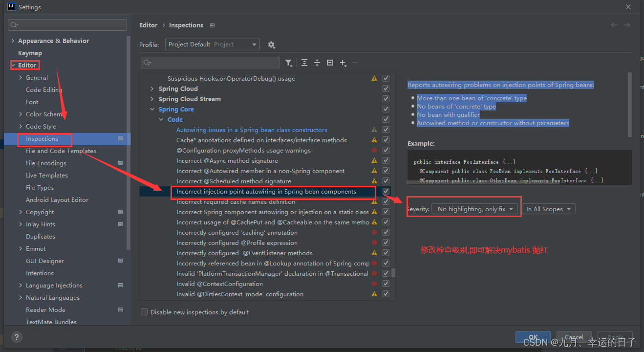Select Invalid 'PlatformTransactionManager' declaration row
This screenshot has width=644, height=352.
click(272, 274)
